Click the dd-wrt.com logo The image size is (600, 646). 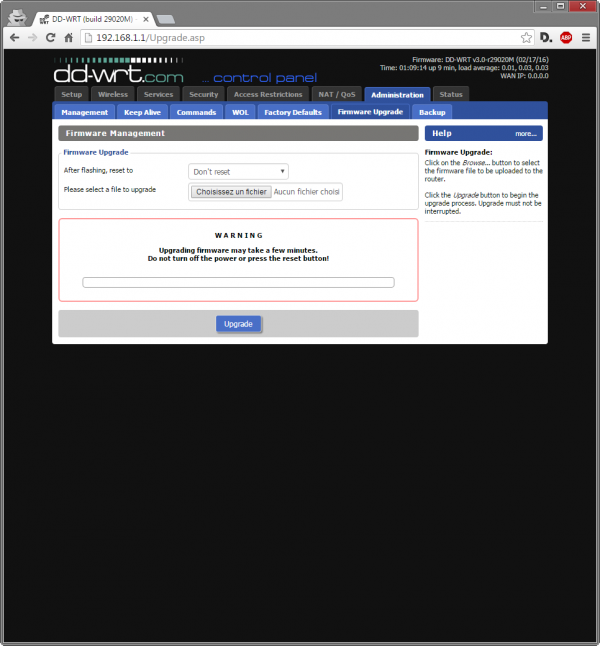point(119,72)
